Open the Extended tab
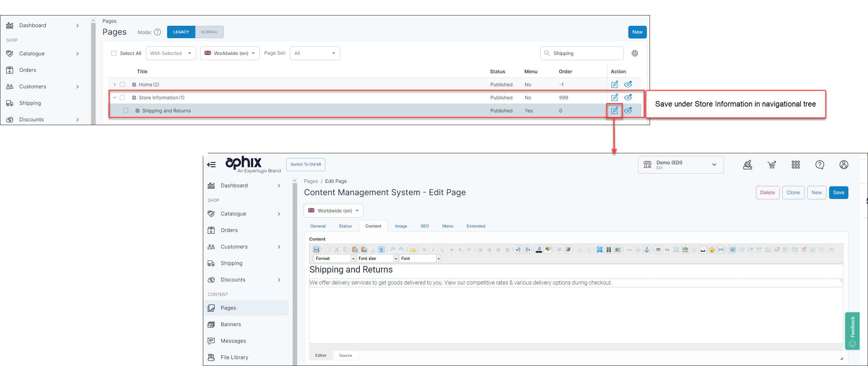This screenshot has width=868, height=366. (476, 226)
